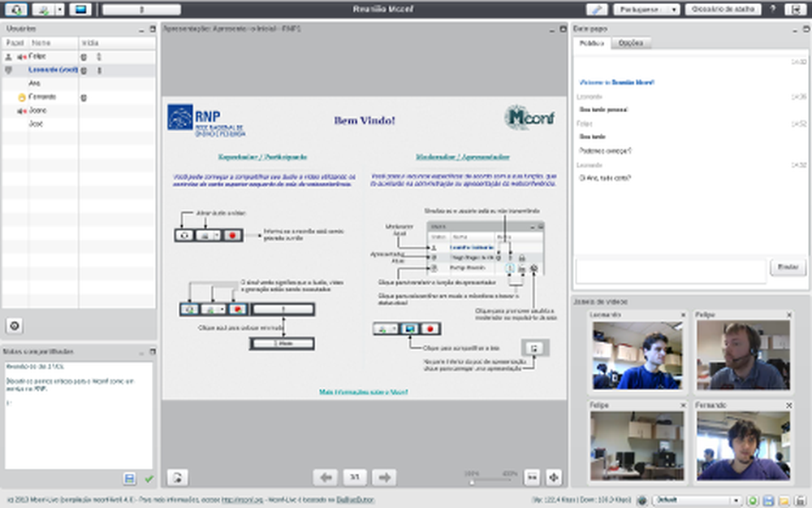Open the shortcut glossary button
812x508 pixels.
click(x=723, y=9)
